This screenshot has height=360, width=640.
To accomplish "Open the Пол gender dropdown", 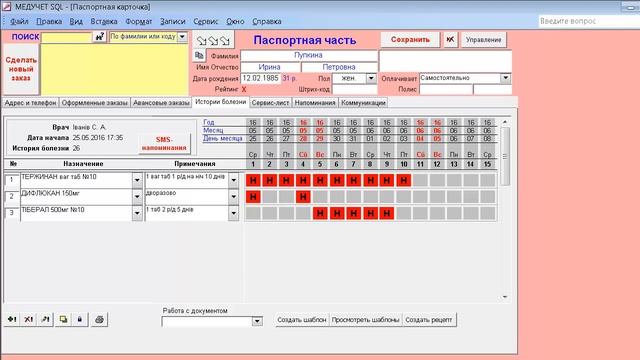I will [371, 78].
